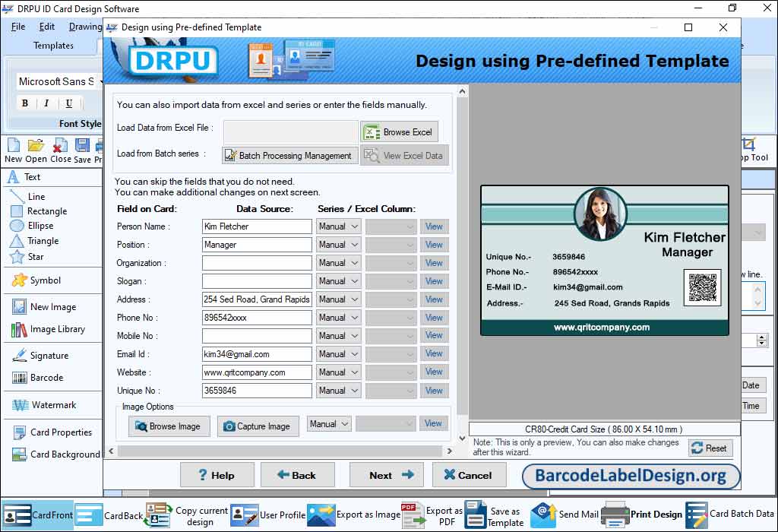Viewport: 778px width, 532px height.
Task: Switch to the Templates tab
Action: click(x=53, y=46)
